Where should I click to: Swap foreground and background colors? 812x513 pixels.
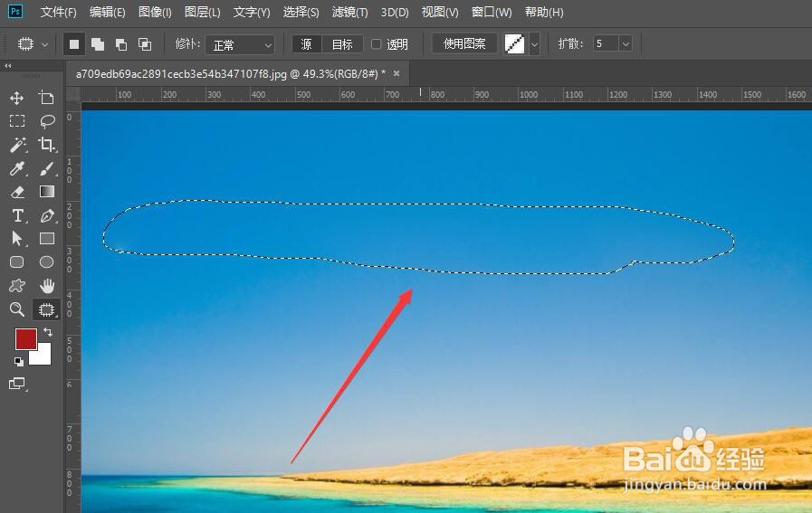[48, 332]
